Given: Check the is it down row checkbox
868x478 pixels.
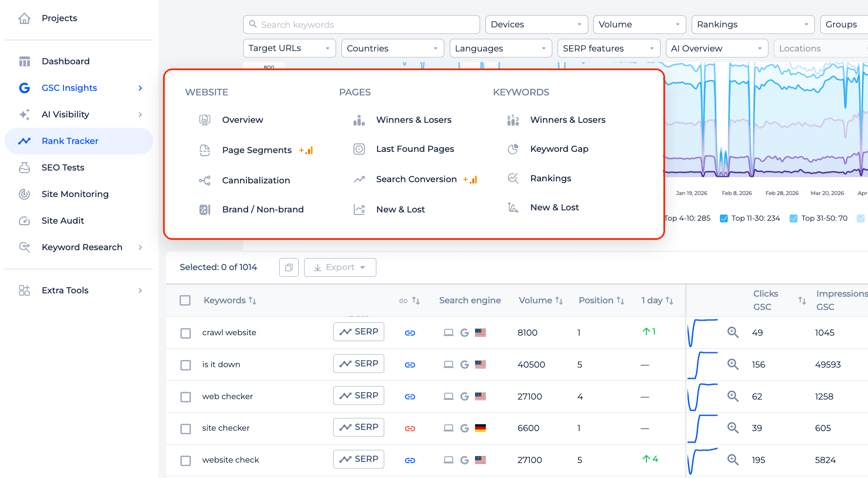Looking at the screenshot, I should 185,365.
